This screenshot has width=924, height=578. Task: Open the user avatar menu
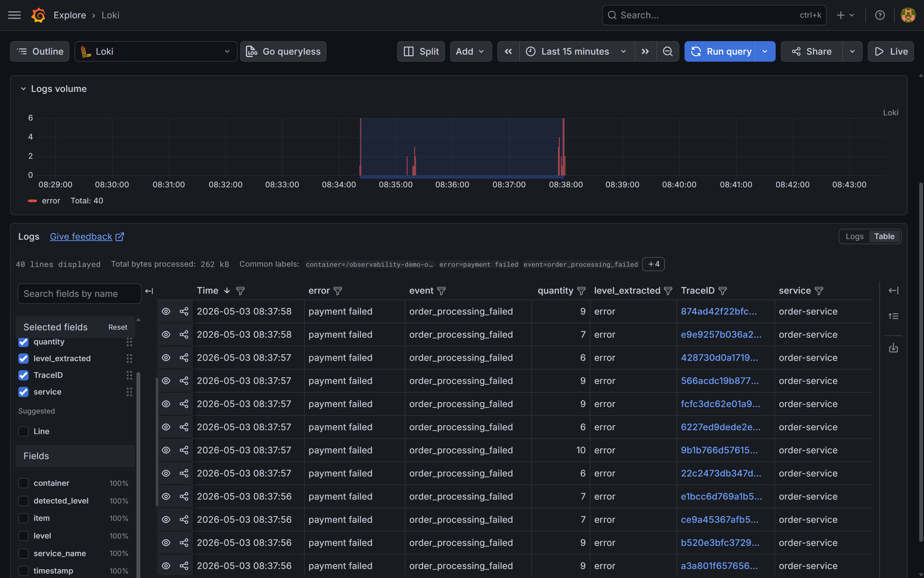(x=908, y=15)
